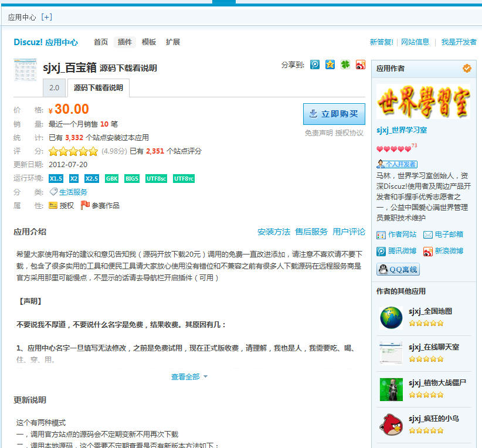Click the sjxj_在线聊天室 title
The height and width of the screenshot is (448, 482).
[434, 347]
